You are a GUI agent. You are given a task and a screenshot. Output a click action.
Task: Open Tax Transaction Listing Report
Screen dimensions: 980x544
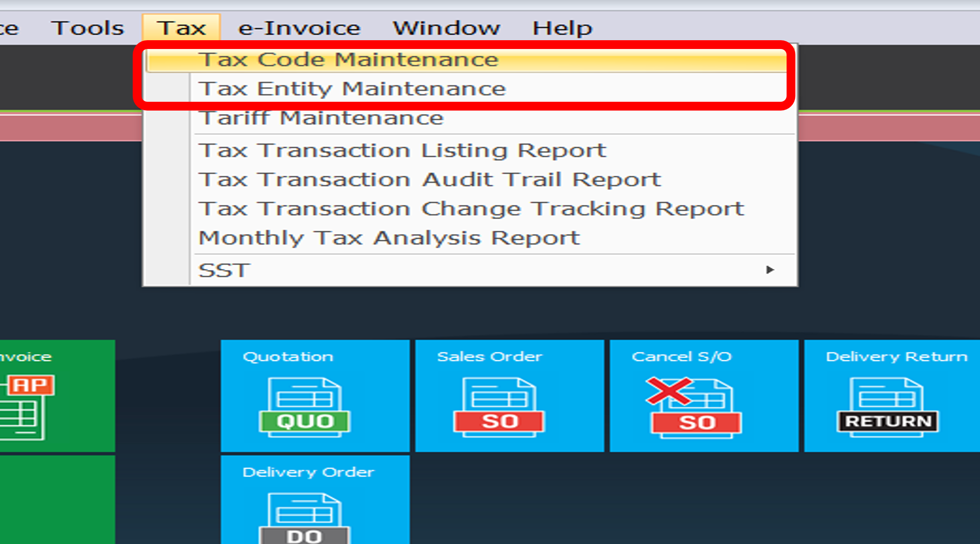402,151
